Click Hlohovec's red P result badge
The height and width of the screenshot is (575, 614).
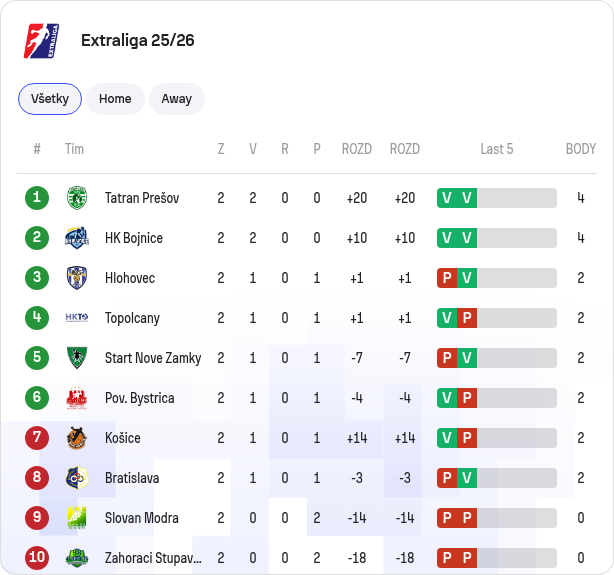tap(447, 278)
